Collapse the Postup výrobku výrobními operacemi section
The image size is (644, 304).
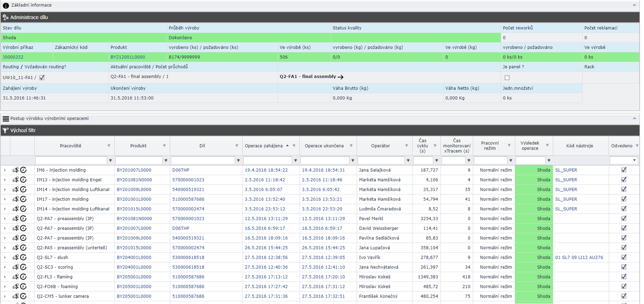(x=634, y=118)
